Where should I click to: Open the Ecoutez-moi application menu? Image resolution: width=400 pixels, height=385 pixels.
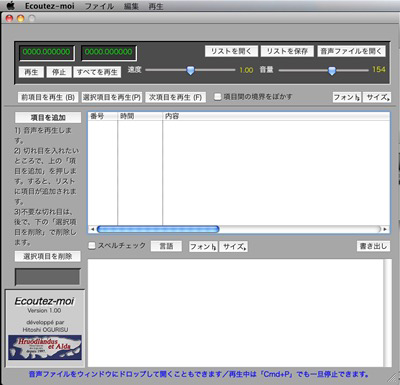pyautogui.click(x=50, y=6)
